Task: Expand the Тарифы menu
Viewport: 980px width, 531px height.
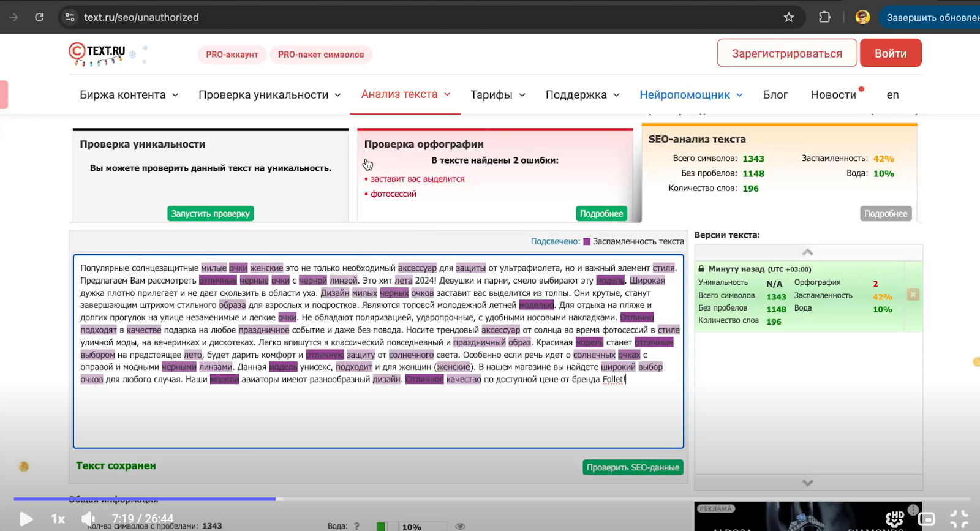Action: 498,95
